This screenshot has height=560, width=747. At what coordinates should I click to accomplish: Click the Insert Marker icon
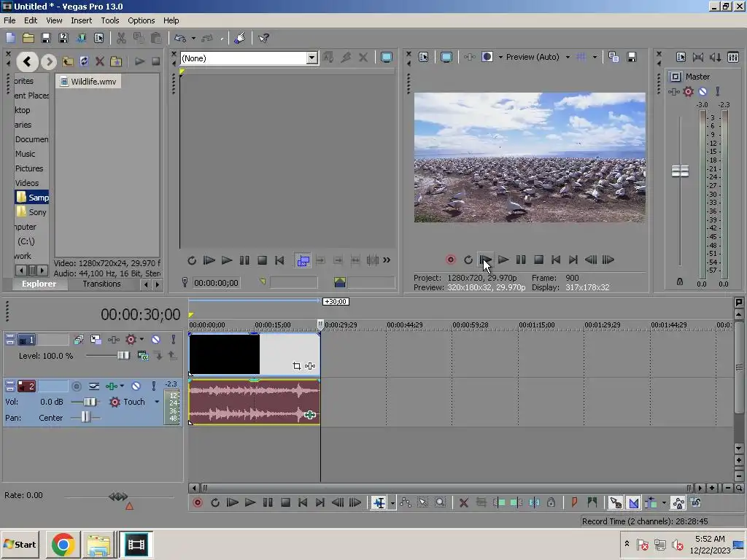pyautogui.click(x=574, y=502)
